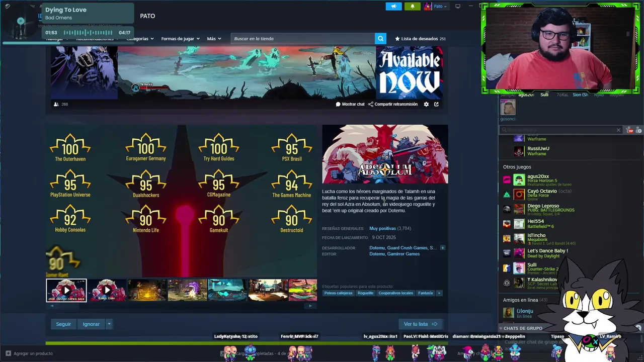
Task: Click the screenshots strip horizontal scrollbar
Action: pos(181,306)
